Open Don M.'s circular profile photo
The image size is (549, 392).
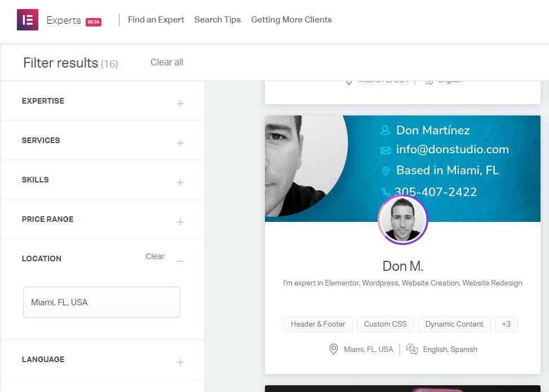[402, 220]
